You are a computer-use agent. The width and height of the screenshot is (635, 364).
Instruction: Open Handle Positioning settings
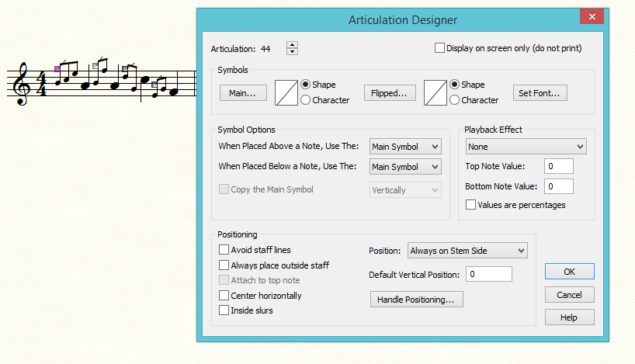[x=417, y=300]
